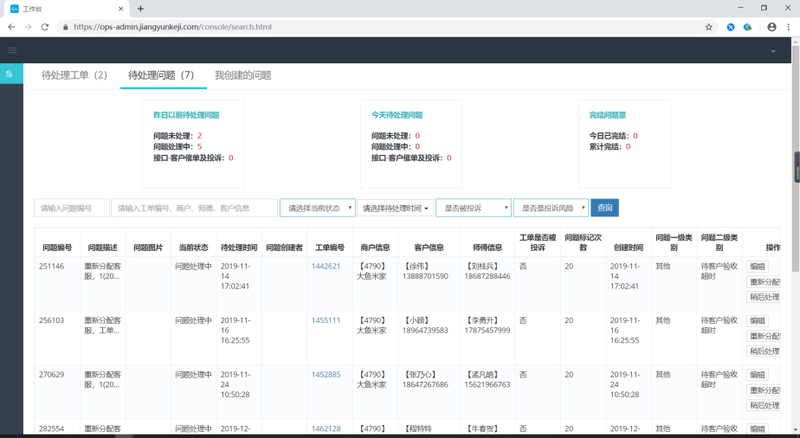Switch to the 待处理工单 (2) tab
Viewport: 800px width, 438px height.
pyautogui.click(x=74, y=75)
